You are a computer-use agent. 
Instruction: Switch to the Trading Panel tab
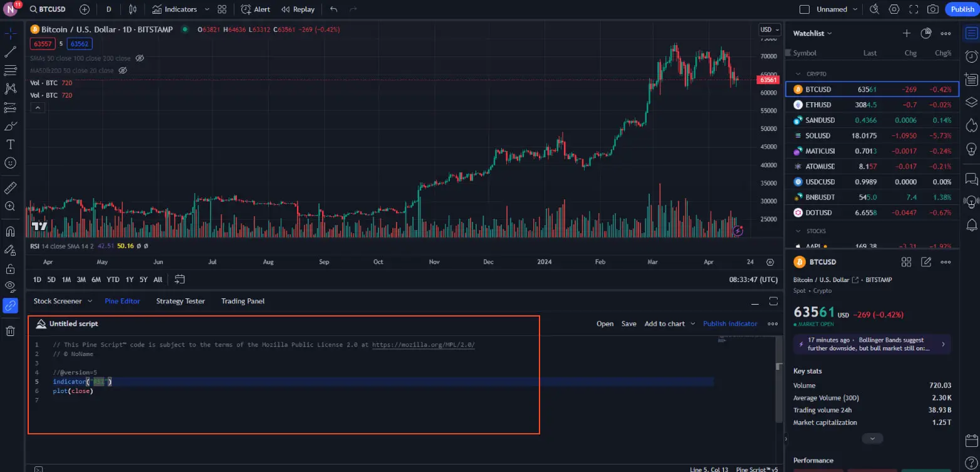[x=242, y=301]
